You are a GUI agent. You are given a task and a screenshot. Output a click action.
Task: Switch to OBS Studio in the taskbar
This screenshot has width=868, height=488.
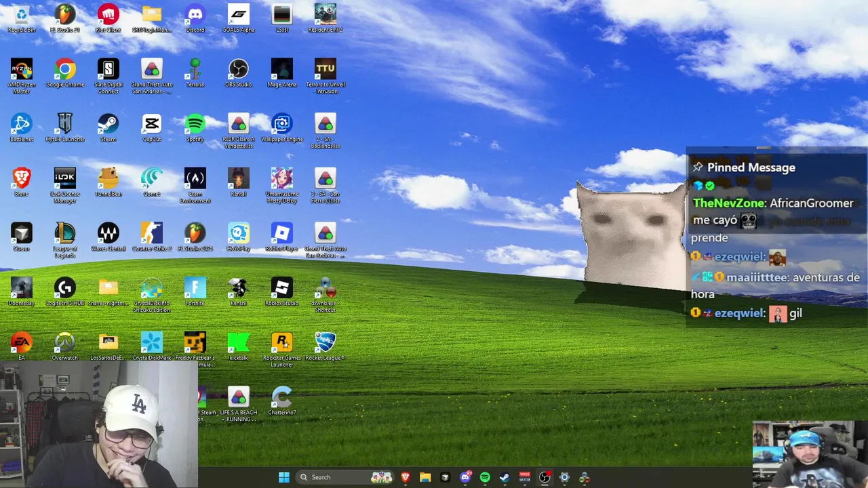[545, 477]
